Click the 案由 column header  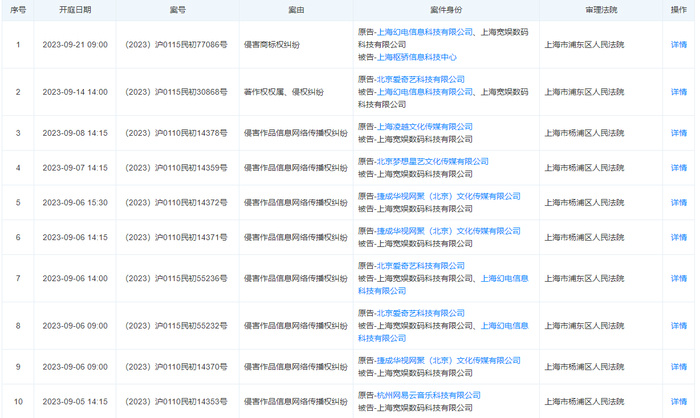(x=296, y=10)
